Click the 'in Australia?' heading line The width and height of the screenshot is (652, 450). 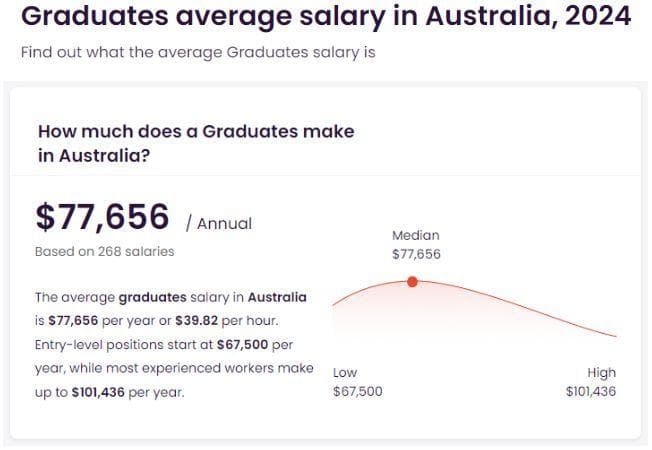pos(94,156)
